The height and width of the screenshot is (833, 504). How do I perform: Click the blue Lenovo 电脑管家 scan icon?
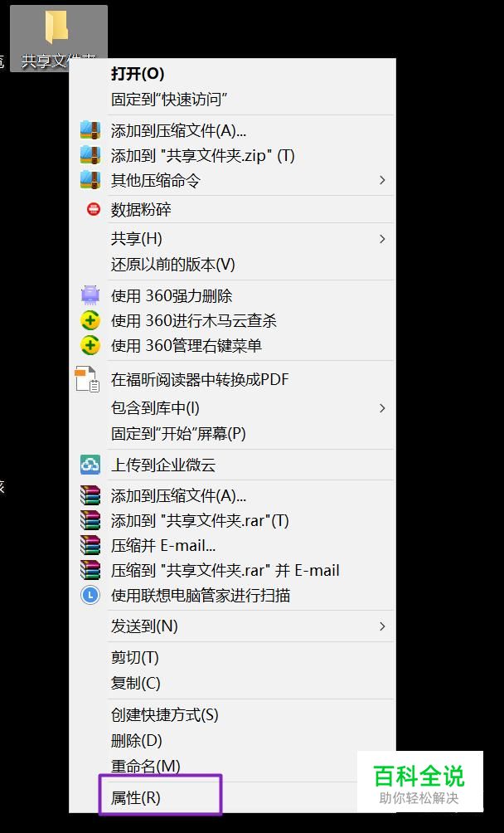tap(90, 596)
